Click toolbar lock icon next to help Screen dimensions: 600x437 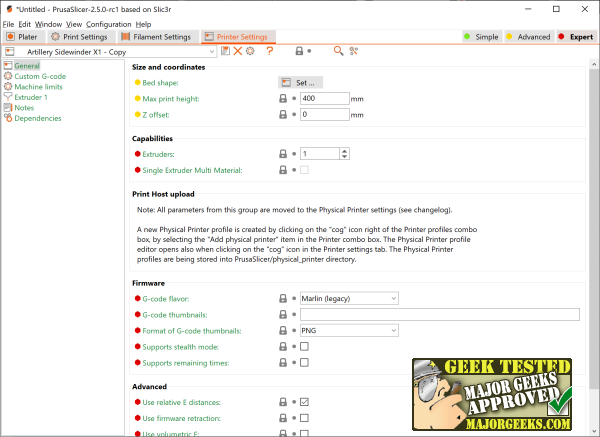click(299, 51)
